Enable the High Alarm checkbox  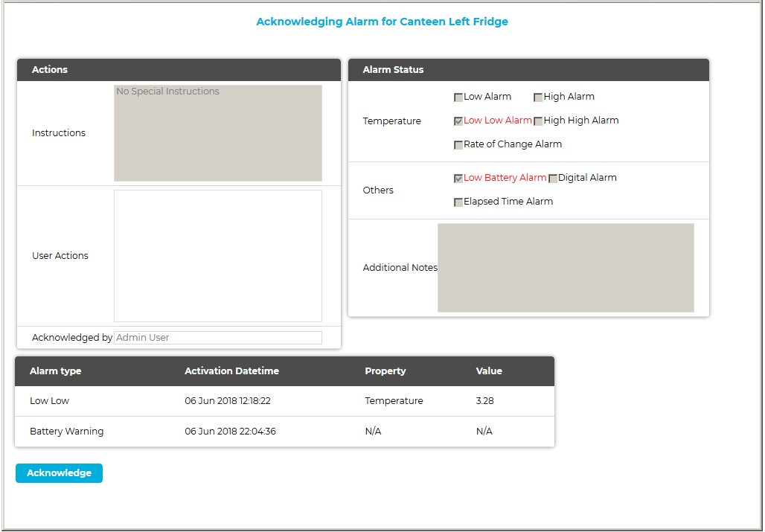(x=538, y=97)
